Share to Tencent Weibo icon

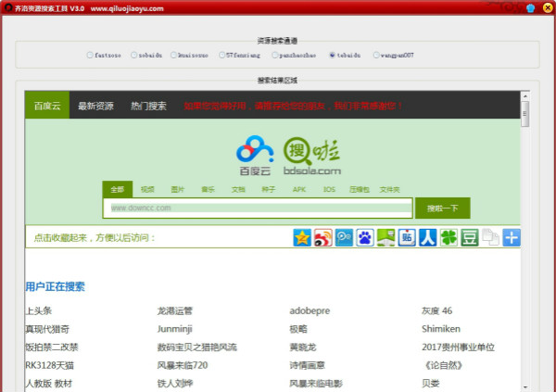click(344, 237)
